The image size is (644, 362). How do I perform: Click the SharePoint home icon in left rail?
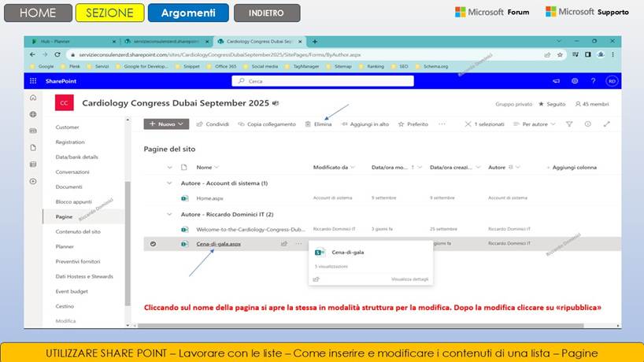33,98
